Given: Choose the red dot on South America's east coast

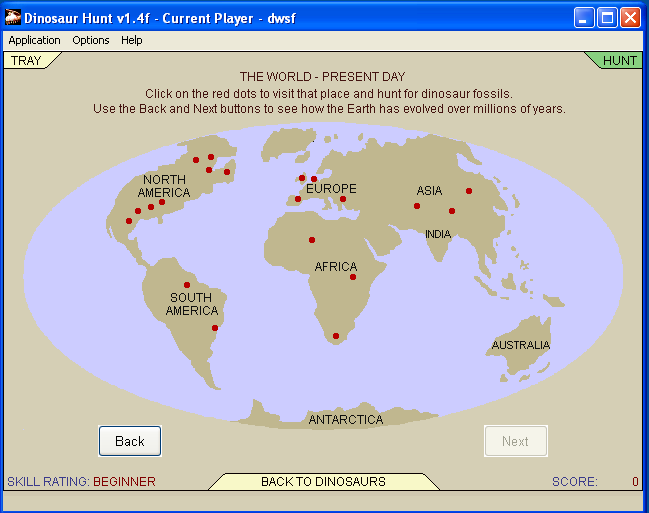Looking at the screenshot, I should (215, 328).
